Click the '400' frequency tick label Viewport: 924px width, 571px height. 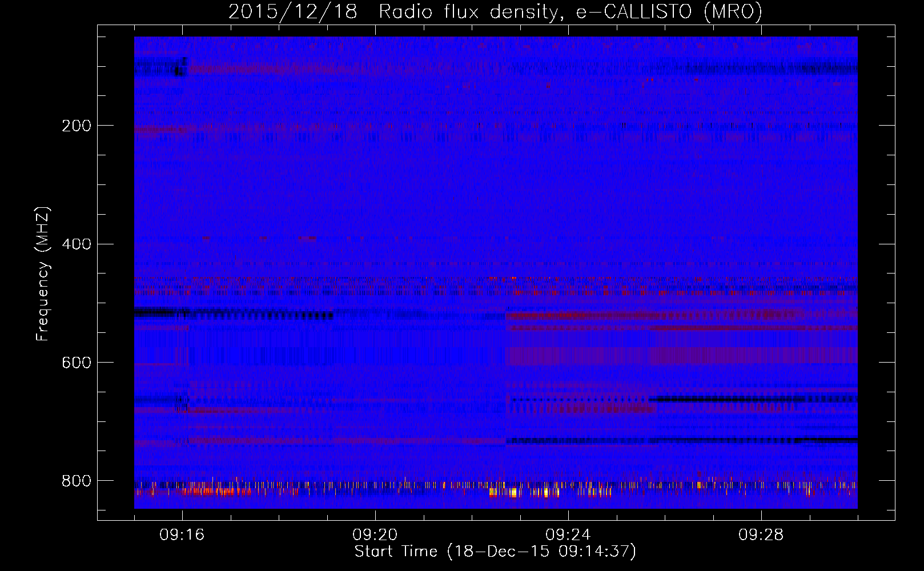click(x=77, y=244)
